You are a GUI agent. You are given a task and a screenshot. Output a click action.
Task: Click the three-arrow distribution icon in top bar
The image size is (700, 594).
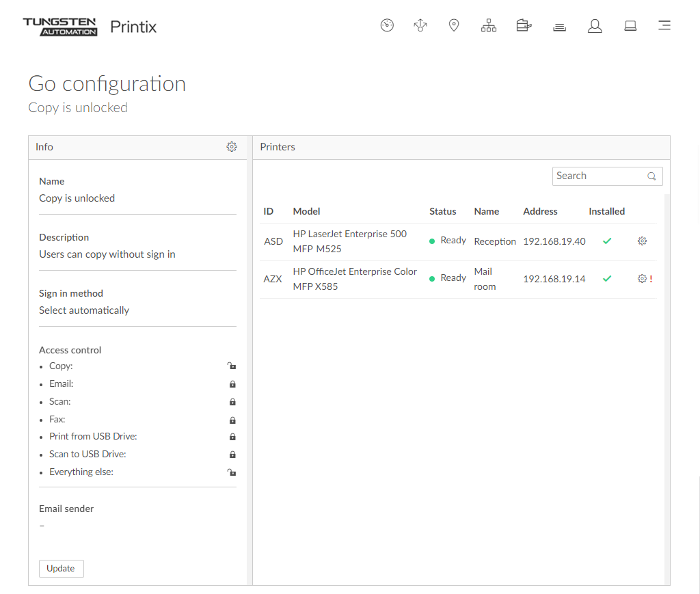420,26
